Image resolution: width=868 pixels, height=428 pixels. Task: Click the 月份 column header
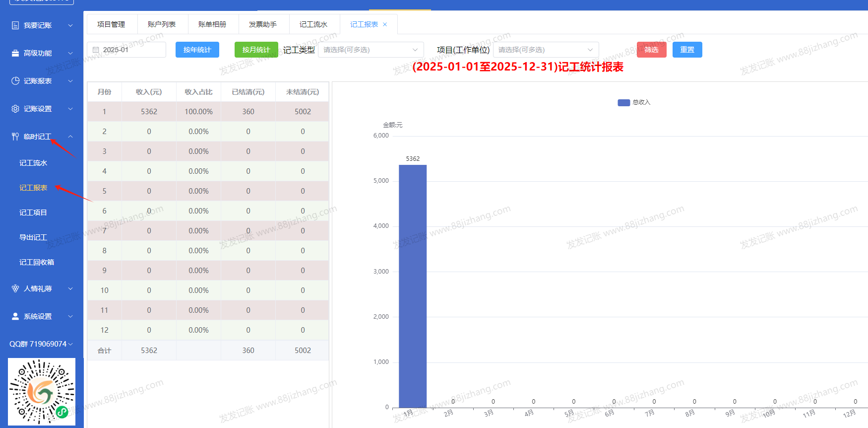(x=105, y=92)
